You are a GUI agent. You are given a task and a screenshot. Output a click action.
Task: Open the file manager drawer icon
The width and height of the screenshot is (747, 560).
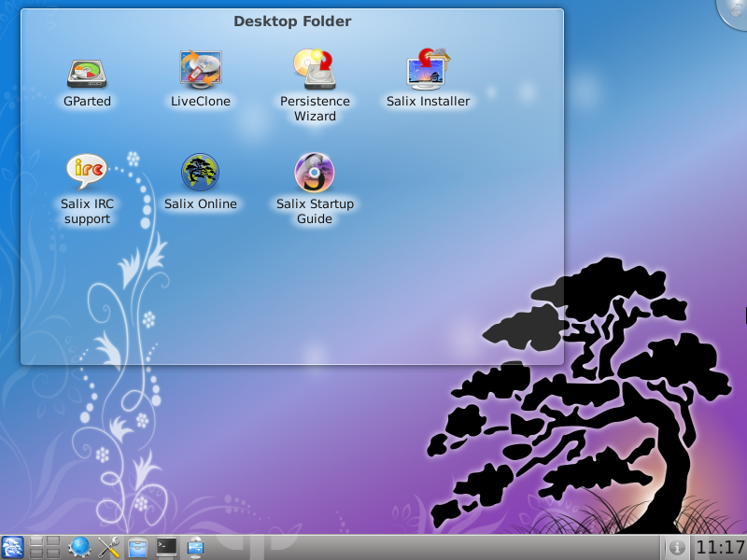point(137,547)
